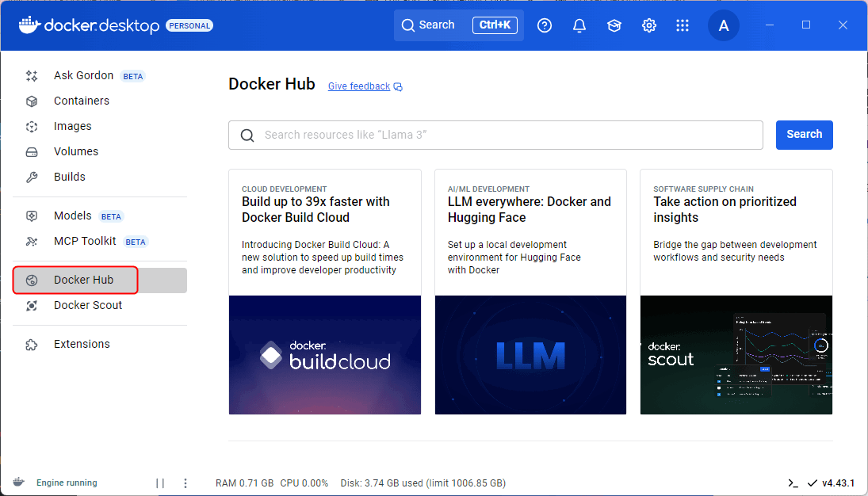Open the Give feedback link
The image size is (868, 496).
coord(358,86)
